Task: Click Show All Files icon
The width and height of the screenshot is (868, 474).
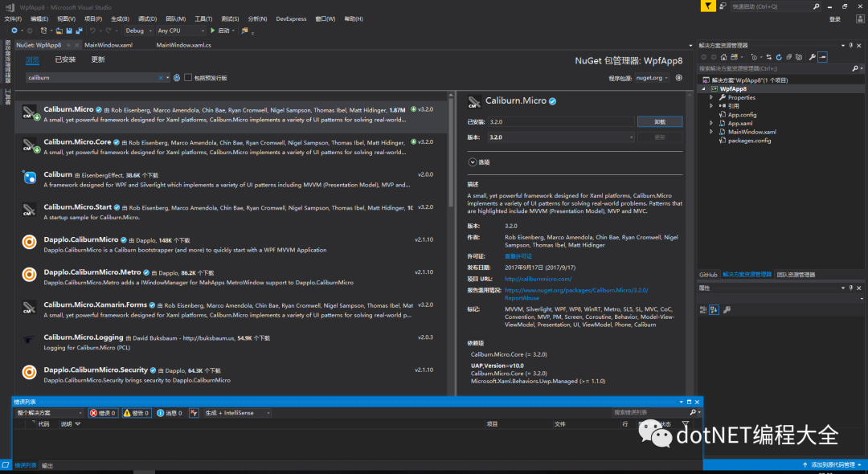Action: (799, 57)
